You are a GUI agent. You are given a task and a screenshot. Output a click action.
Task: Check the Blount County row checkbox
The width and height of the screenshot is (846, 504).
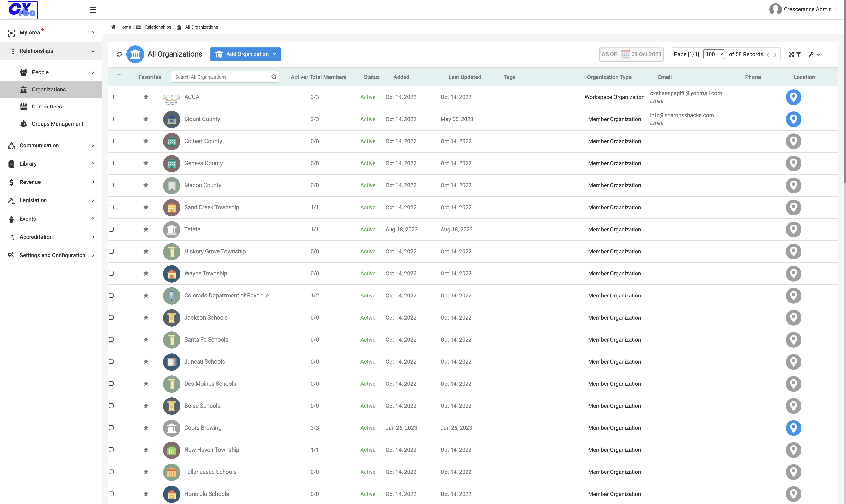point(111,119)
